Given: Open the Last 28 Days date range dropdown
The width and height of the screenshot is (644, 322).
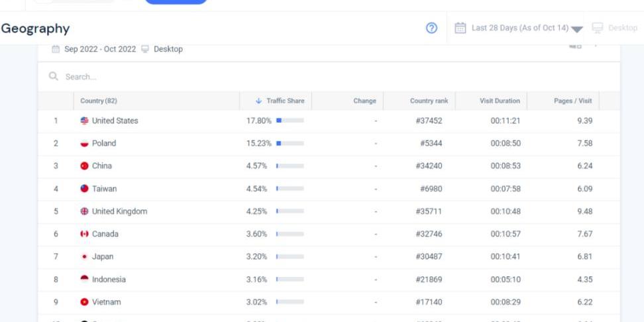Looking at the screenshot, I should [x=519, y=28].
